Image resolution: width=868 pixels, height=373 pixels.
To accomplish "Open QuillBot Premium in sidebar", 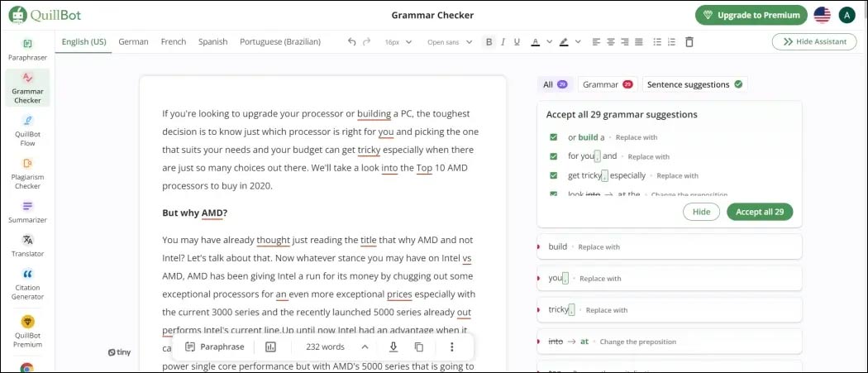I will [27, 332].
